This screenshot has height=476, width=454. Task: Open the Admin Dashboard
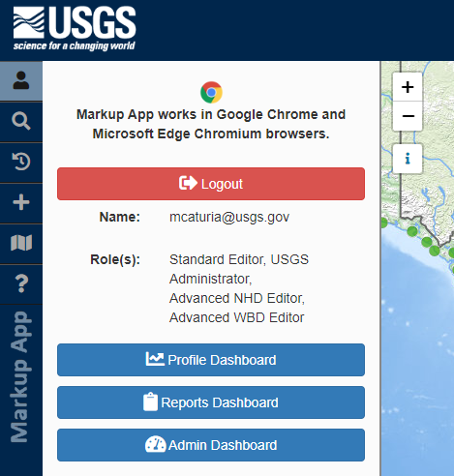click(211, 445)
